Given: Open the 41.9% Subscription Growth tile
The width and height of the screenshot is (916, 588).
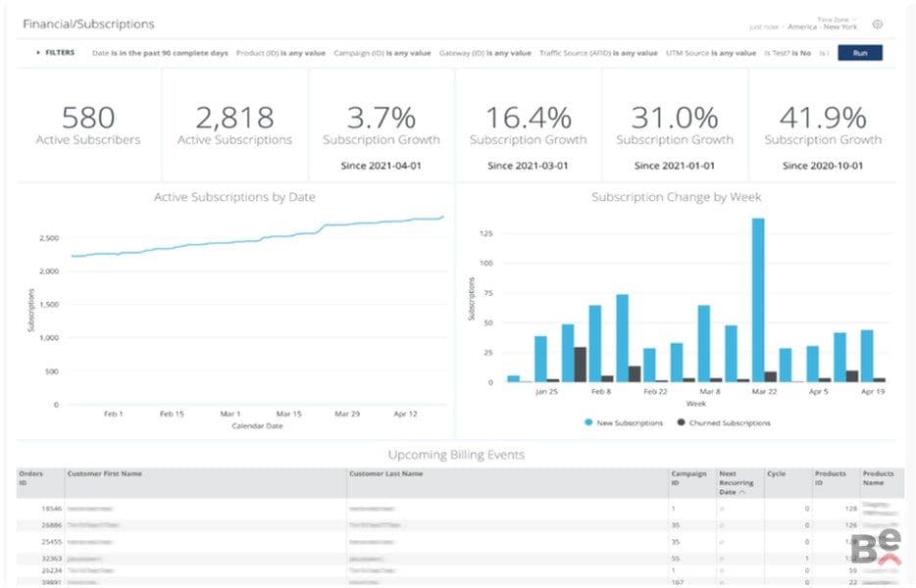Looking at the screenshot, I should 823,125.
